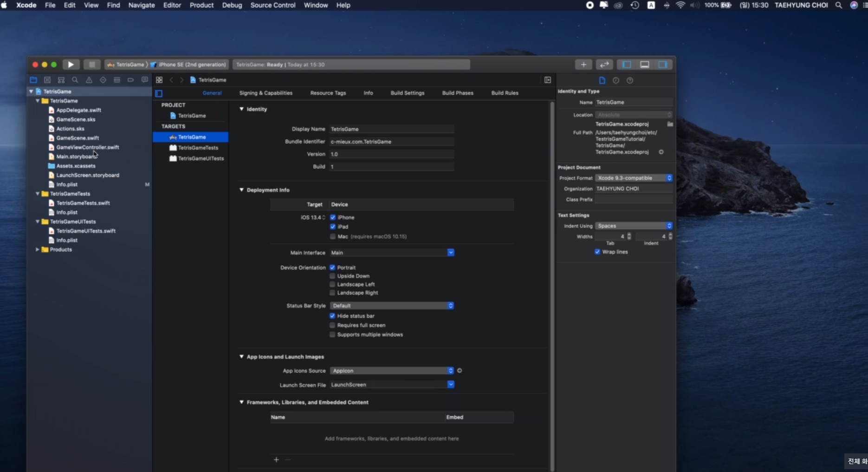Open the Issue navigator warning icon
The height and width of the screenshot is (472, 868).
click(89, 80)
